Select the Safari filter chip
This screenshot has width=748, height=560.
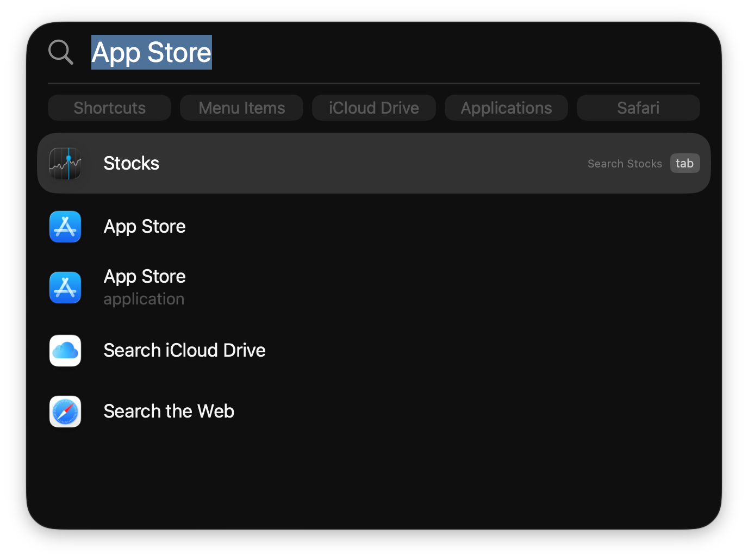tap(638, 108)
